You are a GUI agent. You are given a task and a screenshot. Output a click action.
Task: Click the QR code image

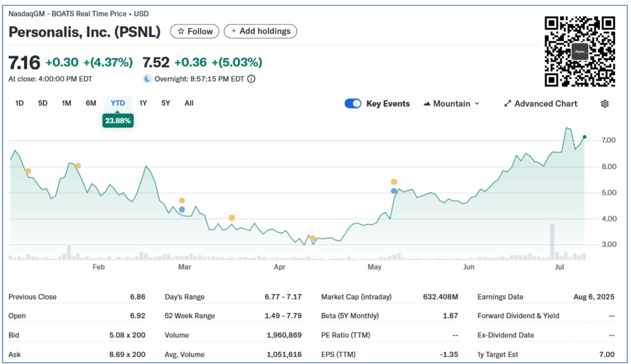[x=579, y=51]
